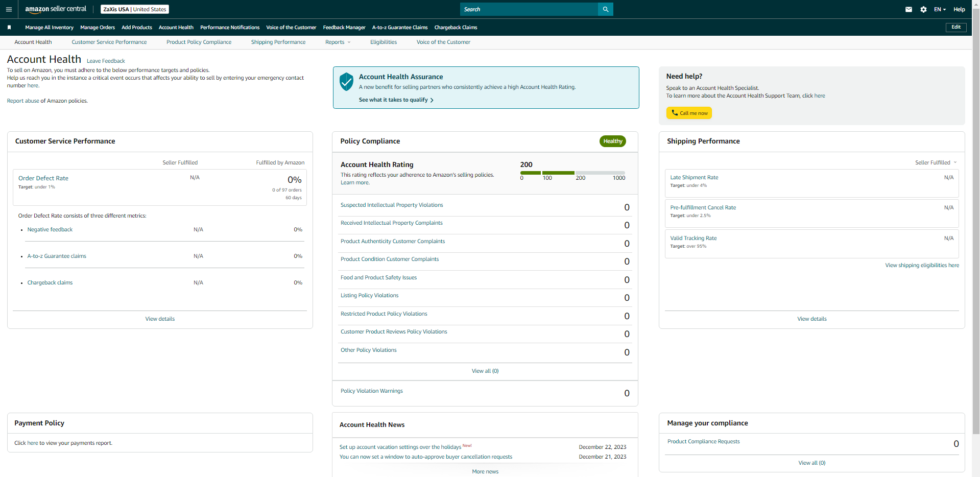Open Help in the top bar

coord(959,9)
